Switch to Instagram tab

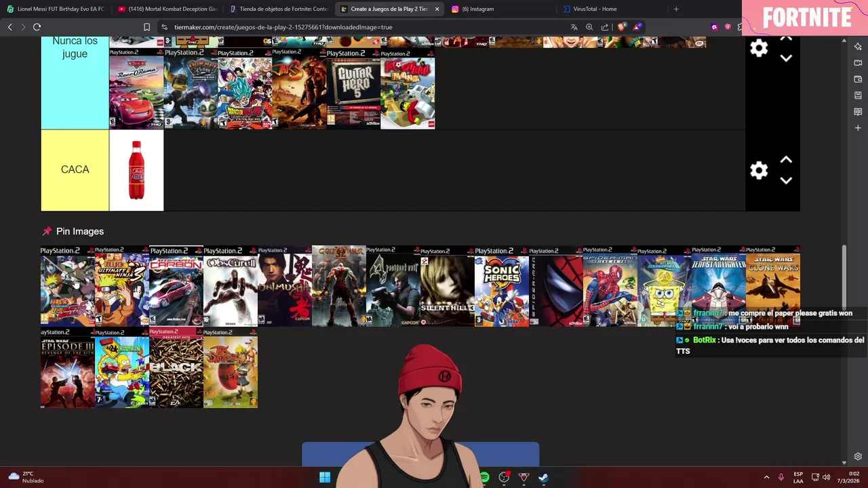click(500, 9)
